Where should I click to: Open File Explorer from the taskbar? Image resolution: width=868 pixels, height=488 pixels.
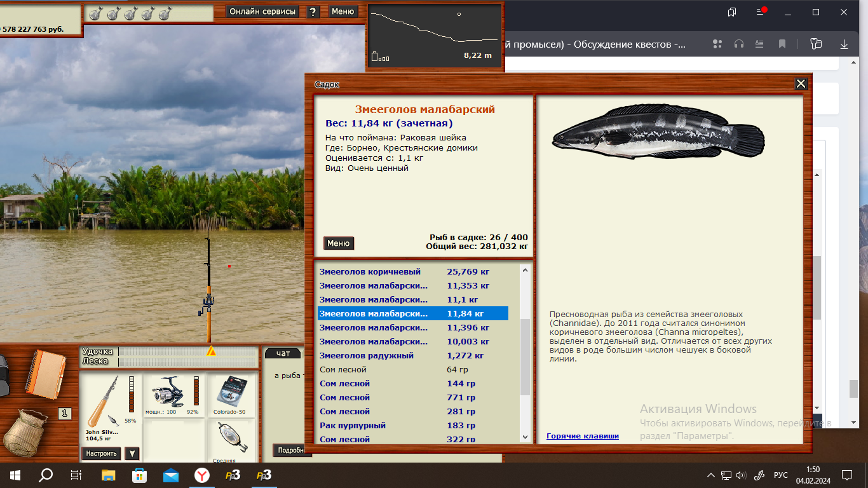click(109, 475)
